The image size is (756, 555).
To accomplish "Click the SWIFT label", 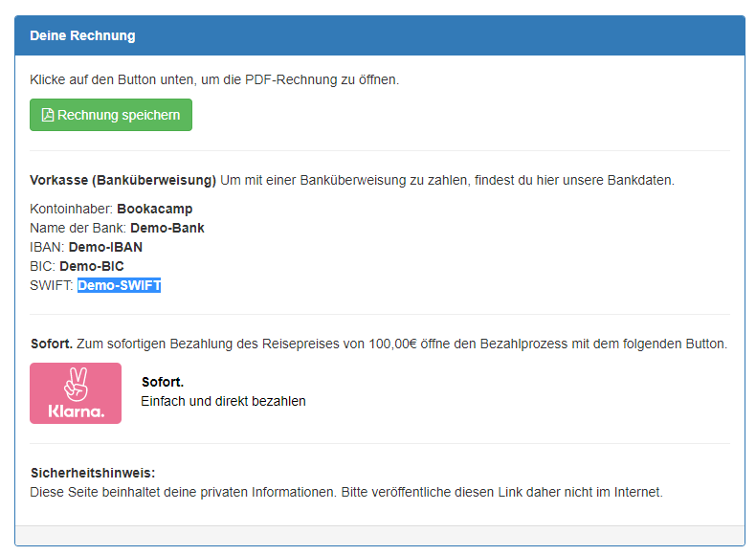I will pos(51,285).
